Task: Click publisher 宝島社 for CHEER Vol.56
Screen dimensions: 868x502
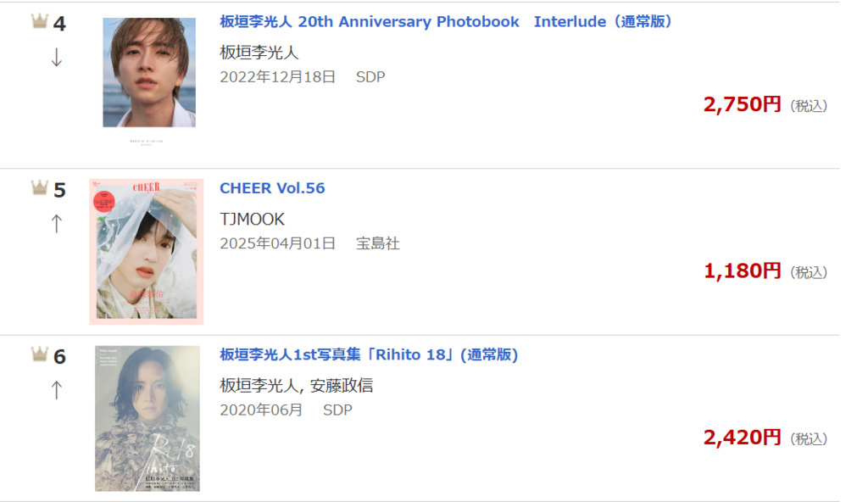Action: pyautogui.click(x=377, y=244)
